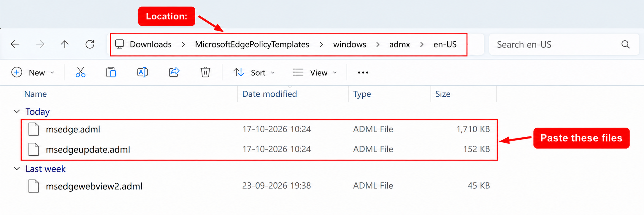
Task: Collapse the Last week group
Action: [x=17, y=169]
